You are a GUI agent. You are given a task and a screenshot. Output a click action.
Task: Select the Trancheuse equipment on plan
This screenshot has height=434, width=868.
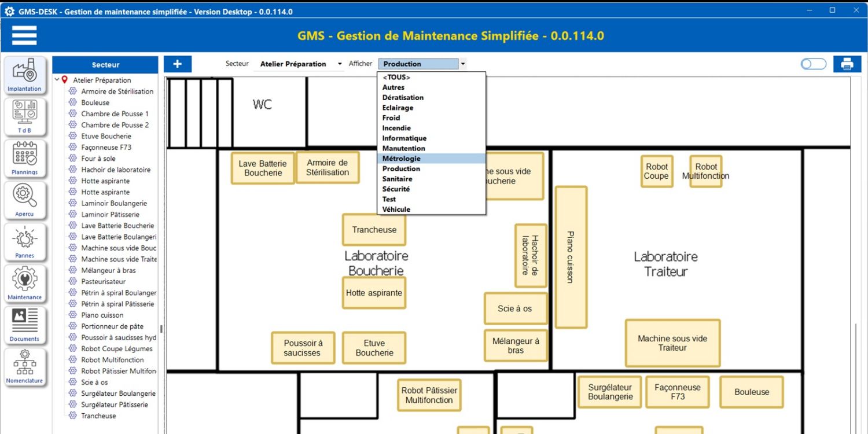374,230
